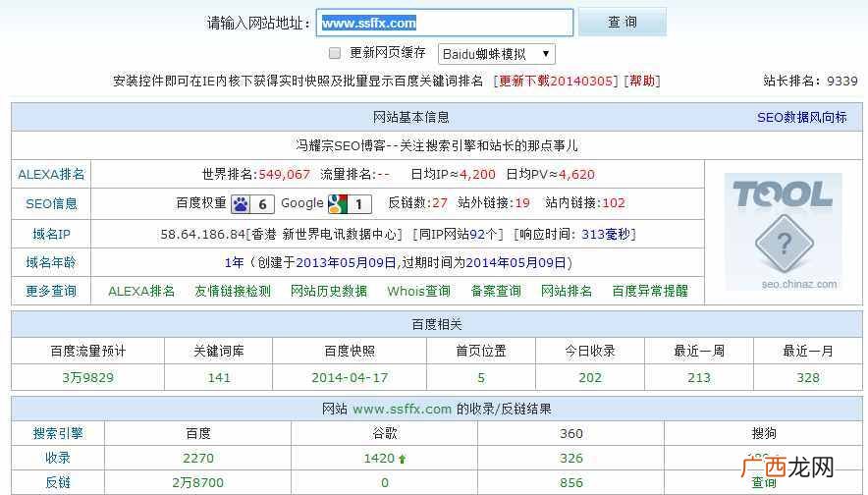
Task: Click the 谷歌 column header
Action: point(385,433)
